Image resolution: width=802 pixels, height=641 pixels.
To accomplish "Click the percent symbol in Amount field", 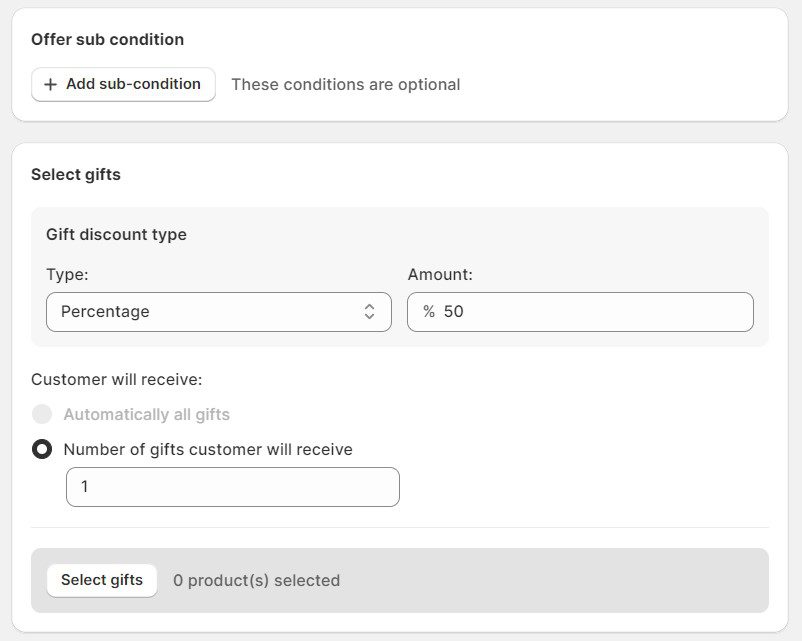I will (x=428, y=312).
